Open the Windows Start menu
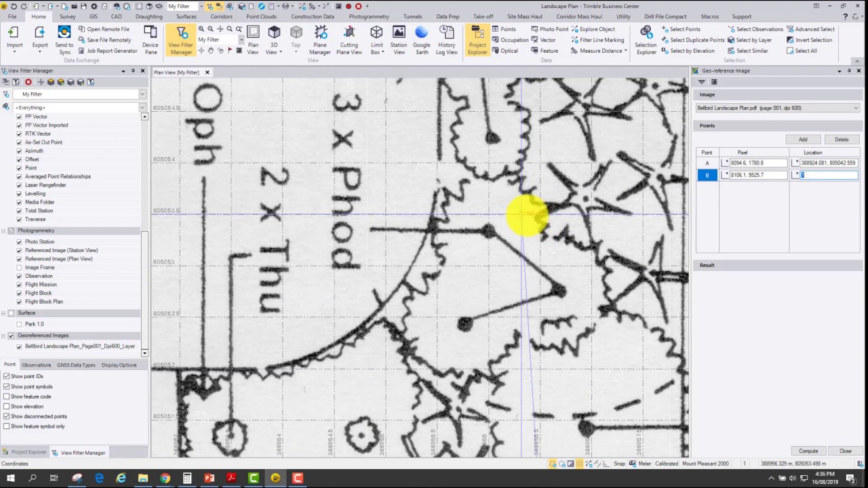 pos(11,478)
